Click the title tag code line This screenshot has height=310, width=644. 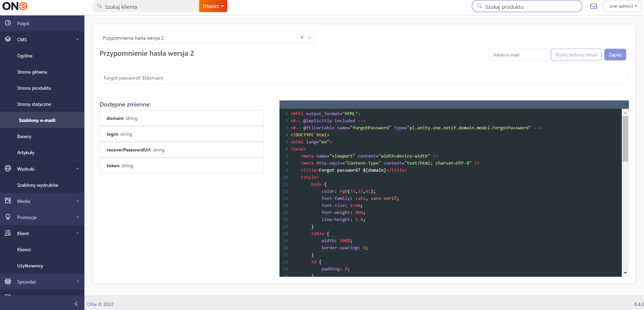(x=354, y=170)
